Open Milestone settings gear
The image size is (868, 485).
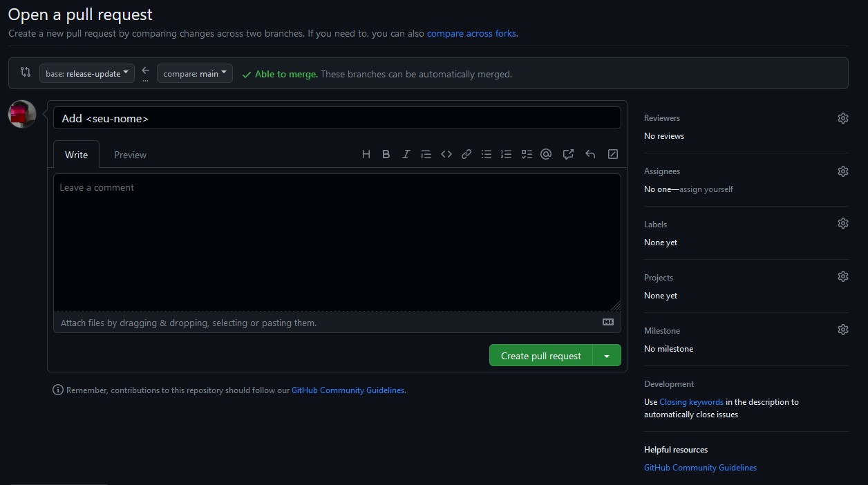click(x=842, y=330)
